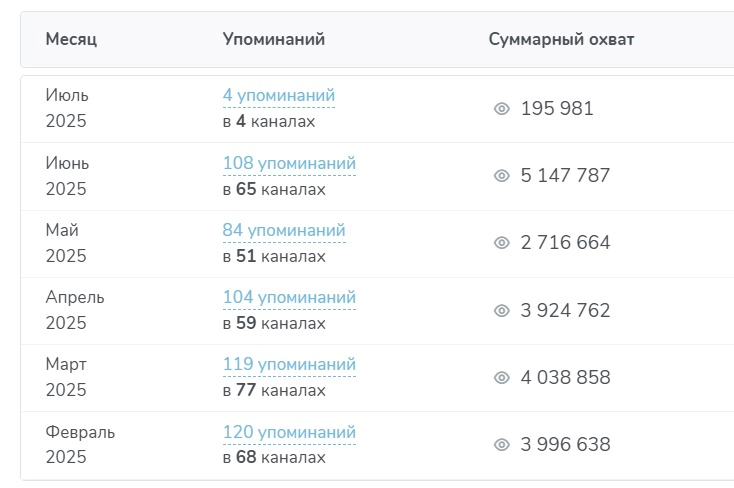The image size is (734, 488).
Task: Click the Месяц column header
Action: (71, 39)
